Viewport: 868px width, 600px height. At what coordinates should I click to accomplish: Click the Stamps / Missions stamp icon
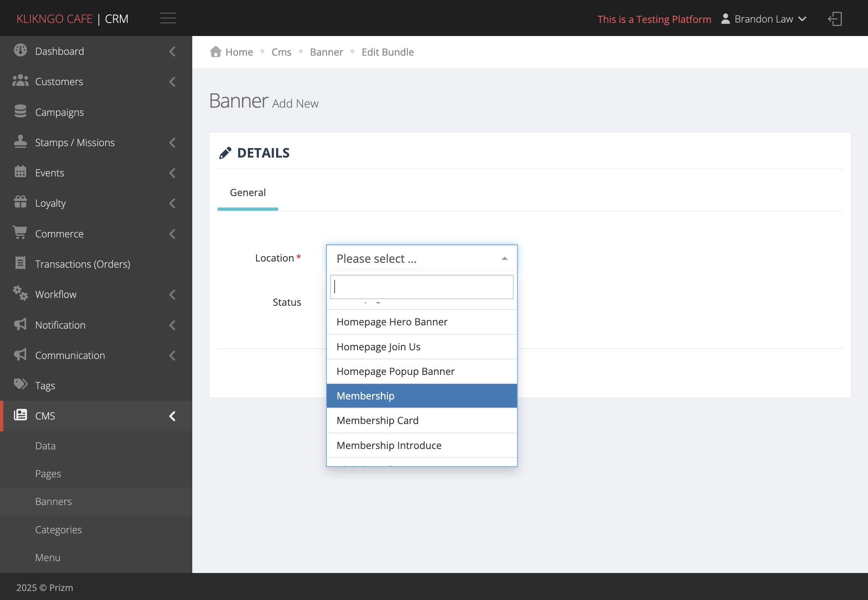(20, 142)
